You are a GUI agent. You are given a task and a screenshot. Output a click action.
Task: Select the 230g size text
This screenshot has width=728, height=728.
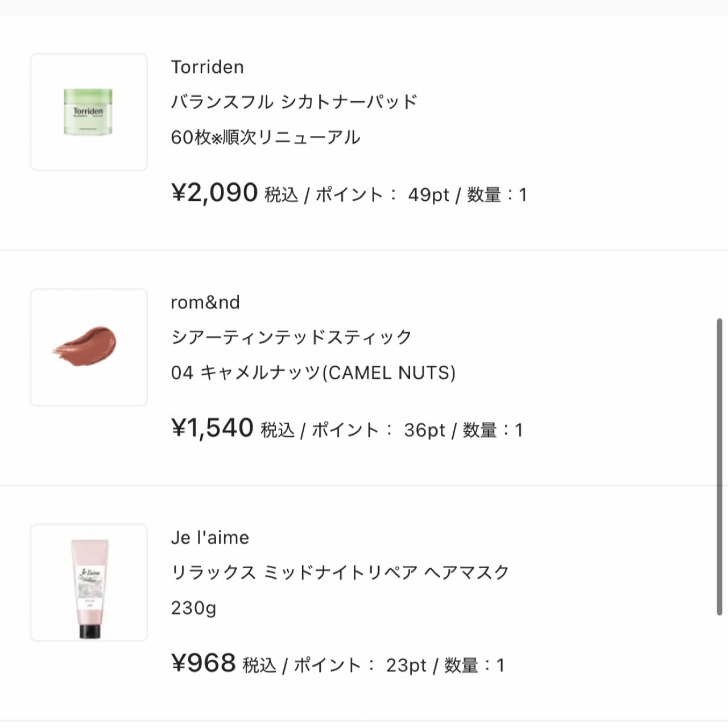click(193, 608)
